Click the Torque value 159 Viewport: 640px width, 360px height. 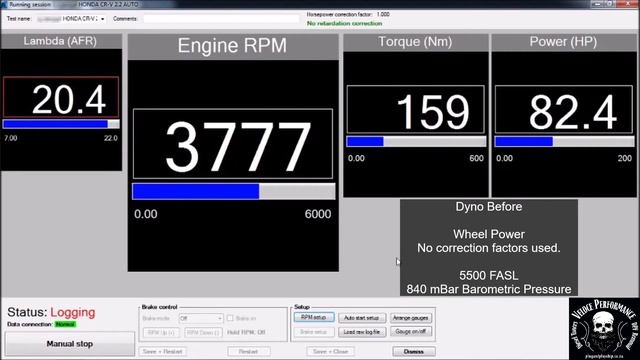[x=433, y=112]
